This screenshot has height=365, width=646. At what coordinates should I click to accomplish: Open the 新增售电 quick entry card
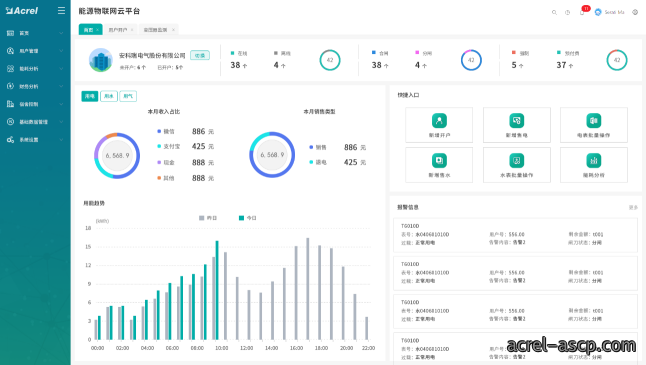click(517, 125)
